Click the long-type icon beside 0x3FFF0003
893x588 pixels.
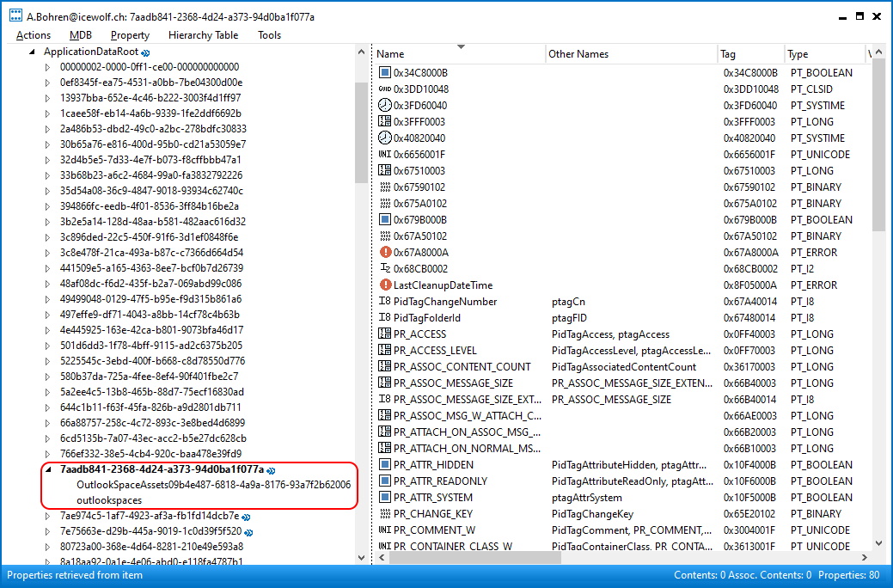(x=385, y=121)
